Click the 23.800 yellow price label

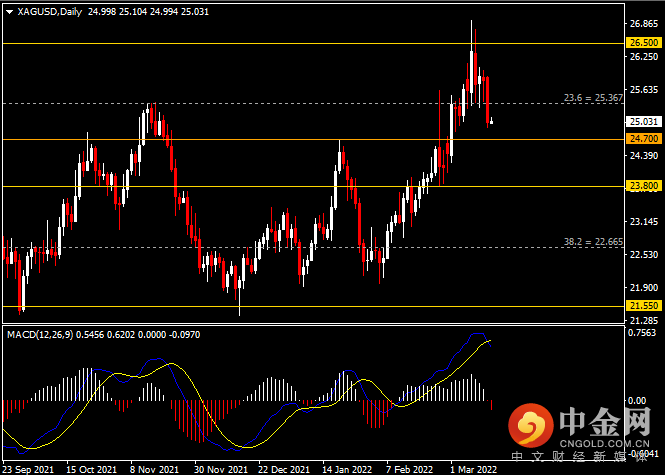pos(644,186)
